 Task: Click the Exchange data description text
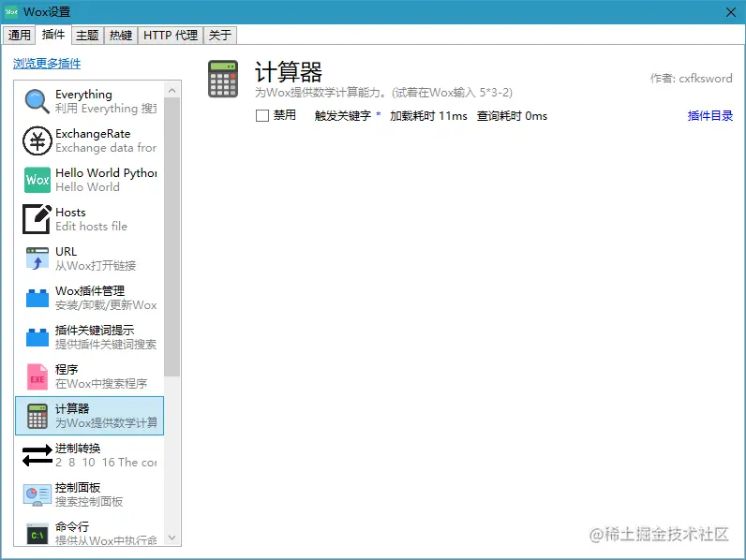pyautogui.click(x=106, y=148)
